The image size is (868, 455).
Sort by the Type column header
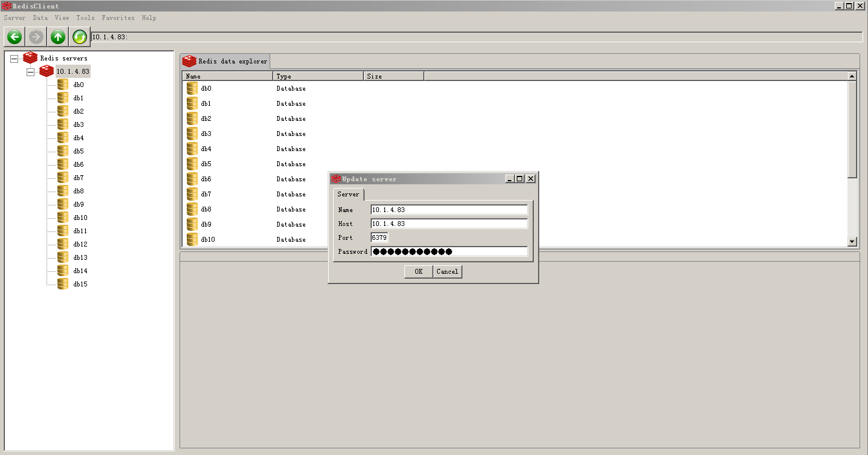(318, 76)
